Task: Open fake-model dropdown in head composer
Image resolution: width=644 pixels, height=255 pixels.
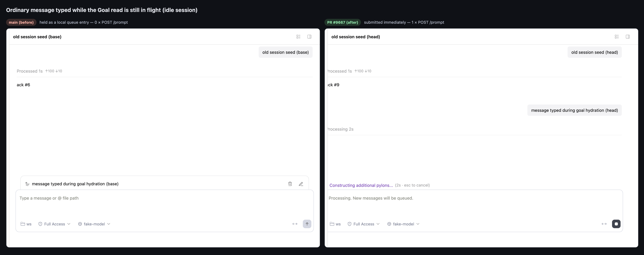Action: [x=403, y=224]
